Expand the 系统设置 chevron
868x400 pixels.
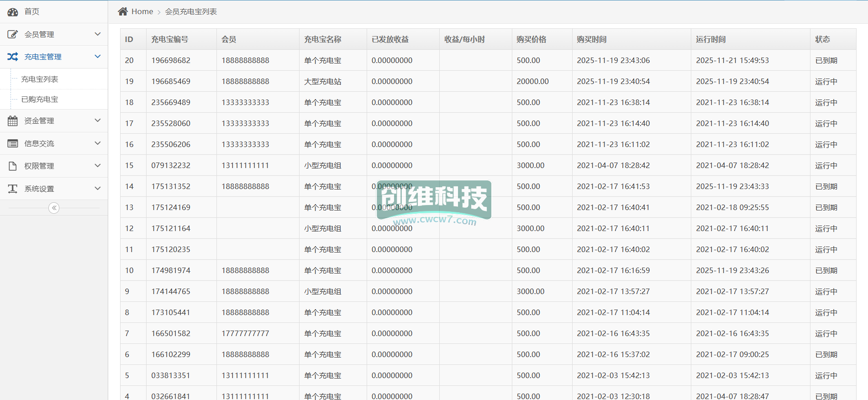97,189
